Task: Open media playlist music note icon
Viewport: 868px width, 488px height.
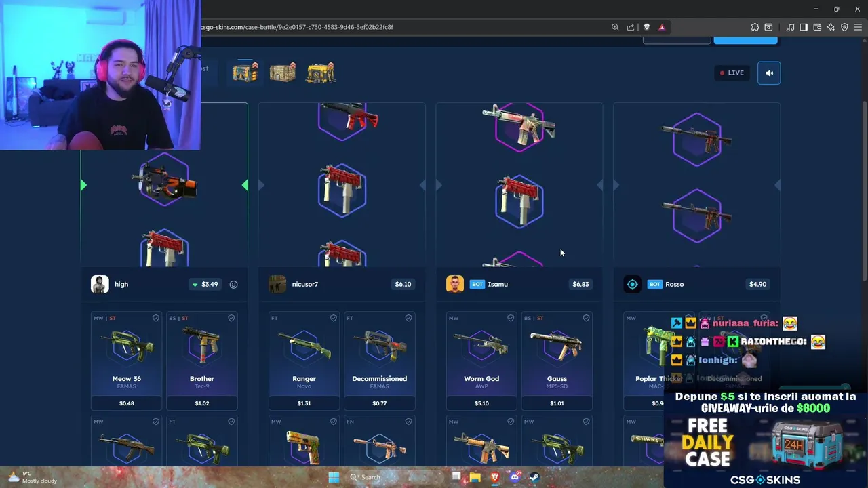Action: click(790, 27)
